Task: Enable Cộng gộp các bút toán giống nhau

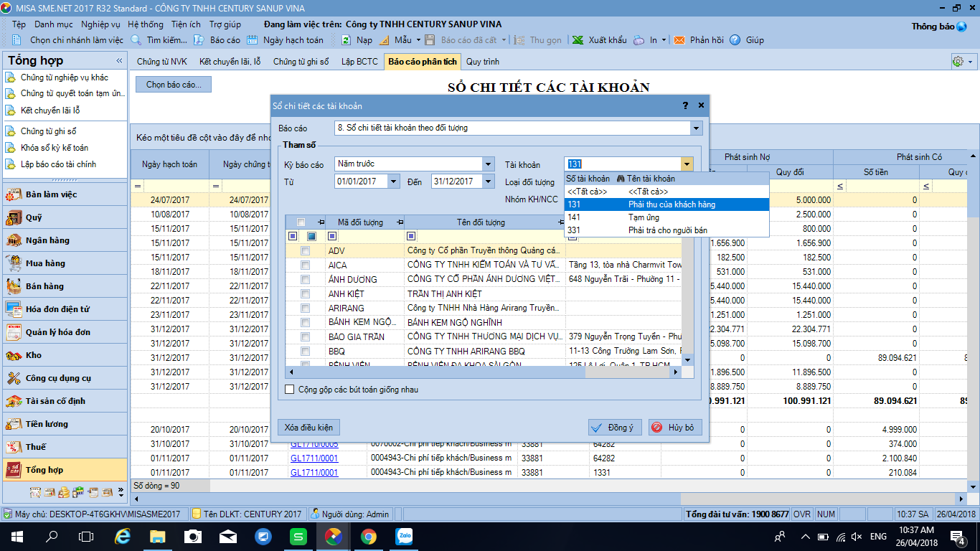Action: pyautogui.click(x=290, y=390)
